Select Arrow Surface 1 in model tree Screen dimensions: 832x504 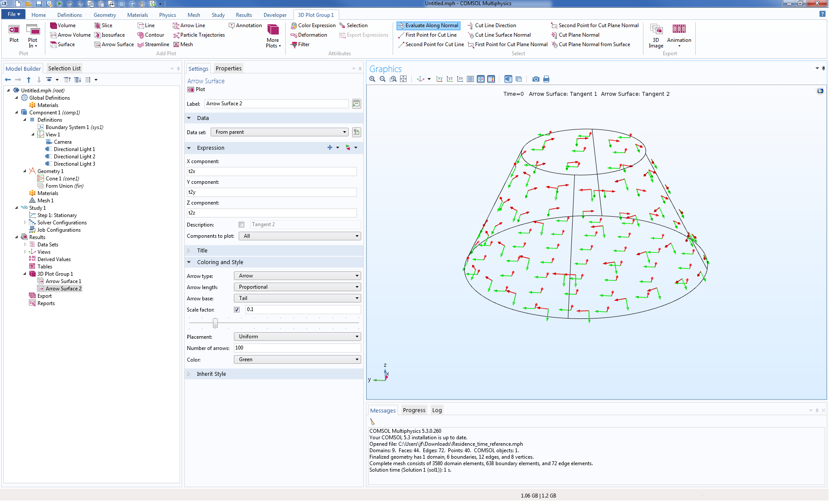coord(63,281)
